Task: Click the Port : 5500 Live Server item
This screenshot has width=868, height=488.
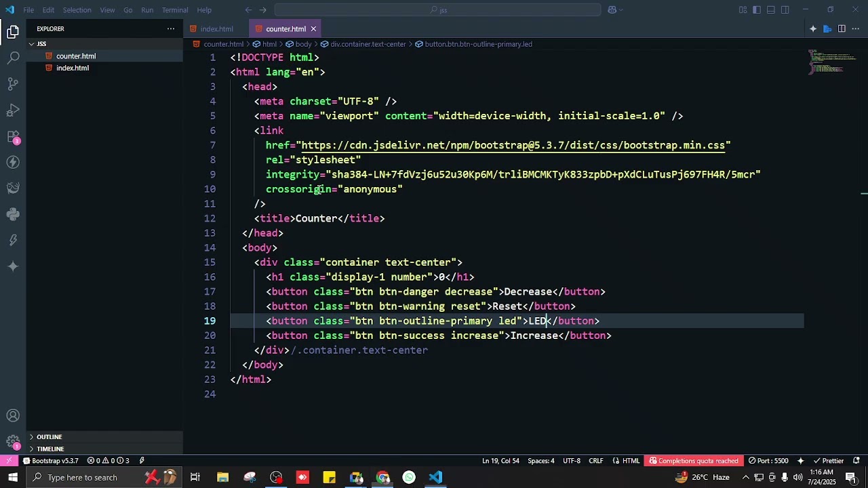Action: [x=768, y=461]
